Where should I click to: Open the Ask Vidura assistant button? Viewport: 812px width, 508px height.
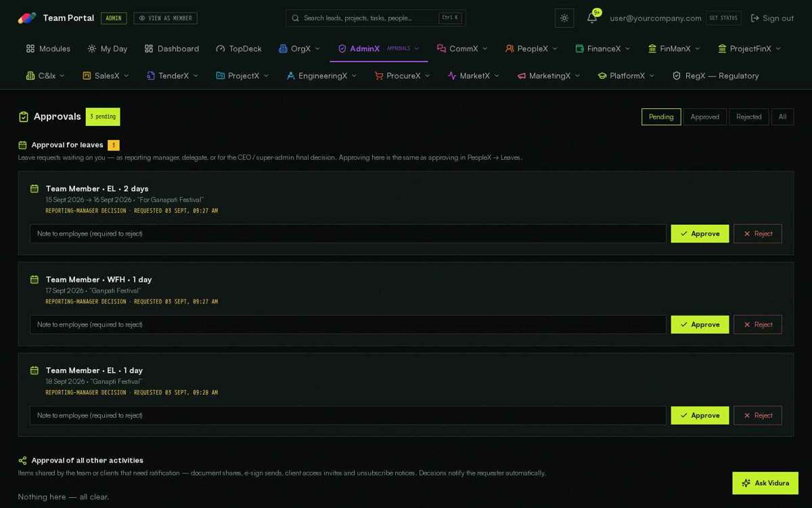coord(765,483)
